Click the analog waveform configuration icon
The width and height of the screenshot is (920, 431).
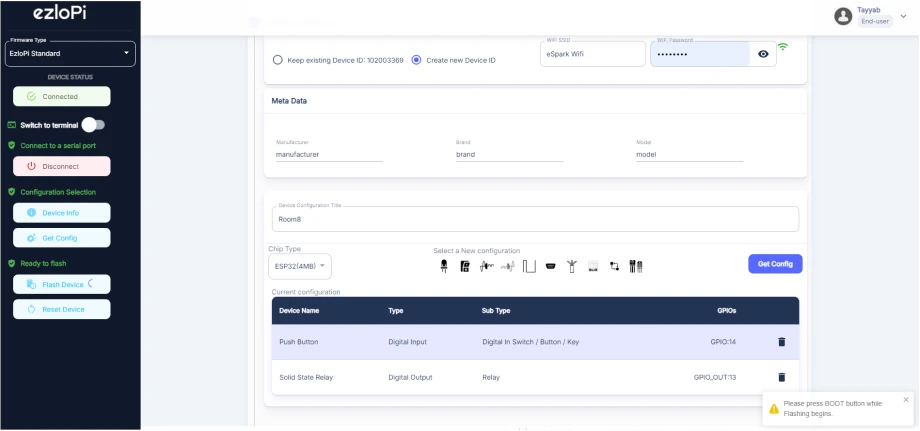pos(486,266)
